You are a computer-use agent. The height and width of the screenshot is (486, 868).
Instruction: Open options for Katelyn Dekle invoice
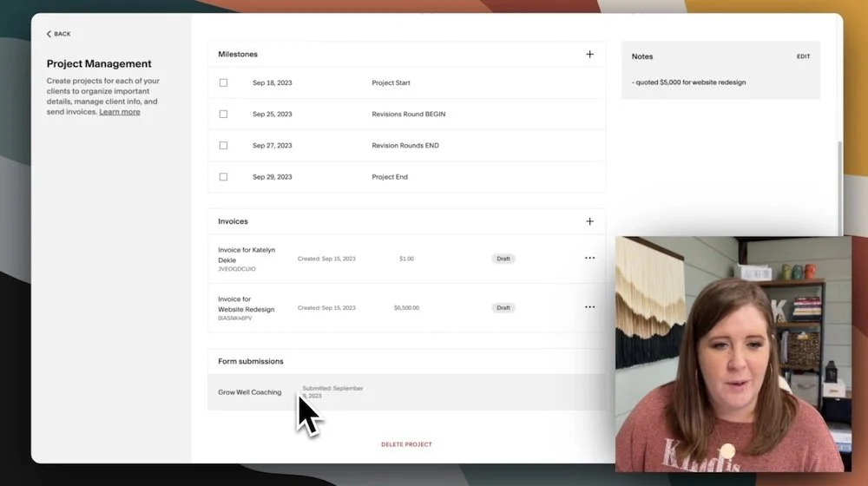tap(589, 258)
